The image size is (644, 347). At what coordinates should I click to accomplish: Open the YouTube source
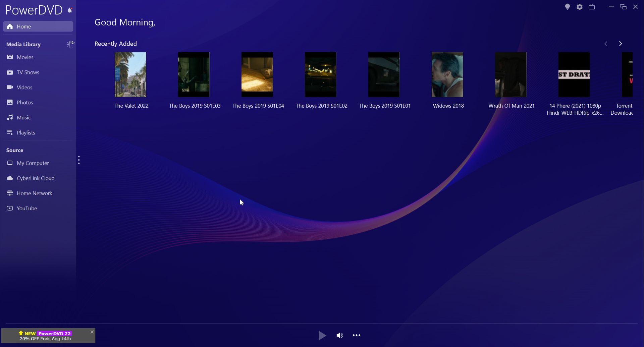pyautogui.click(x=38, y=209)
